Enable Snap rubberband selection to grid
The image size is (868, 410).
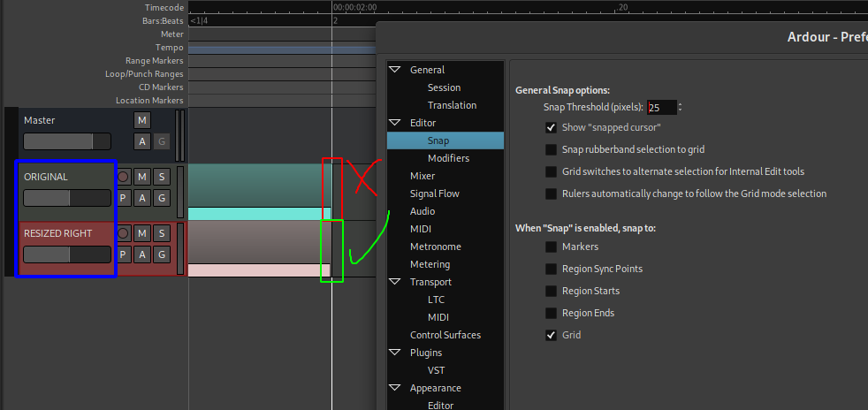point(552,149)
